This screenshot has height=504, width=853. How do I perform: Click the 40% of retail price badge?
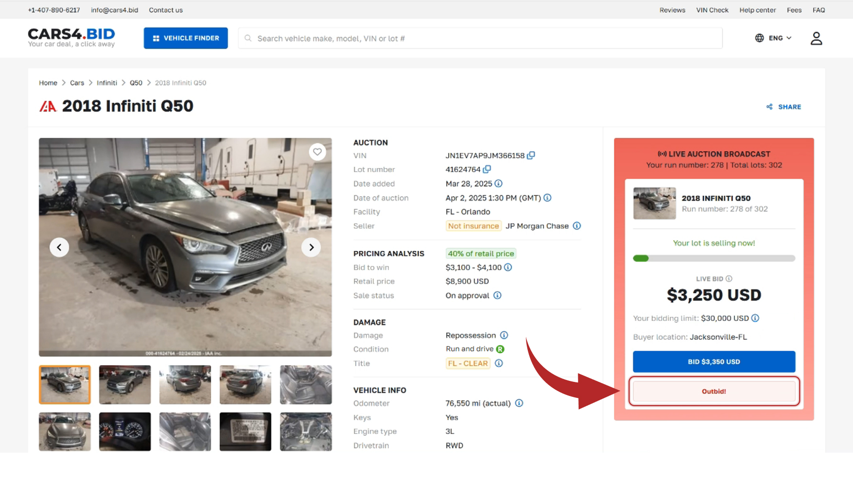click(x=481, y=253)
